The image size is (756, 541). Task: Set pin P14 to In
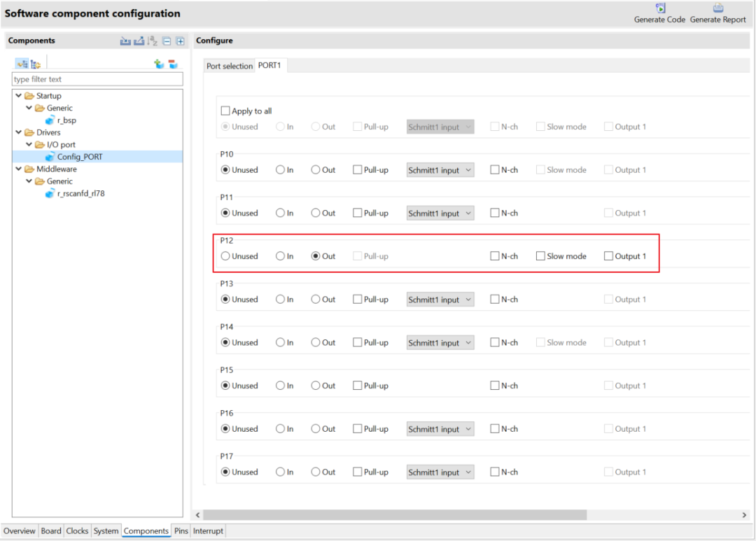[x=280, y=342]
